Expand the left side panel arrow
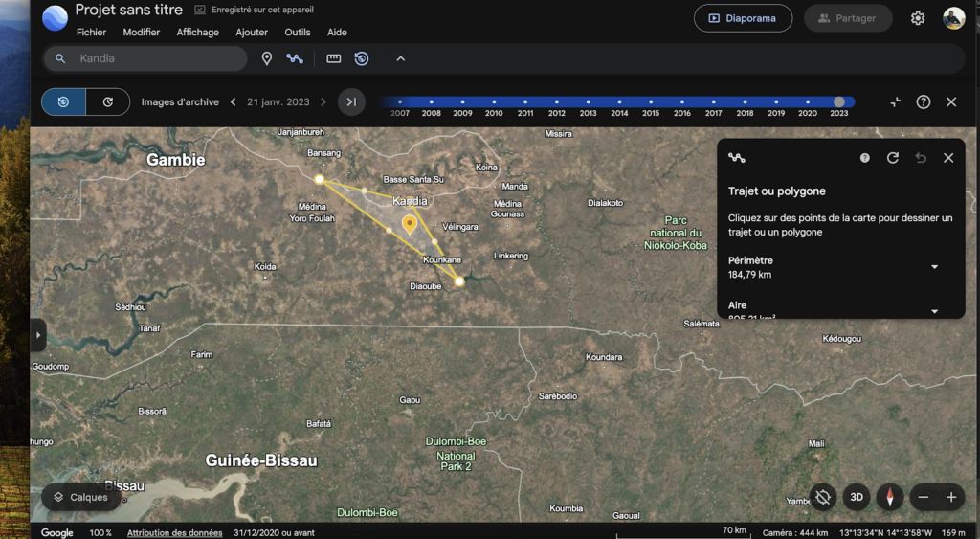This screenshot has width=980, height=539. tap(38, 335)
